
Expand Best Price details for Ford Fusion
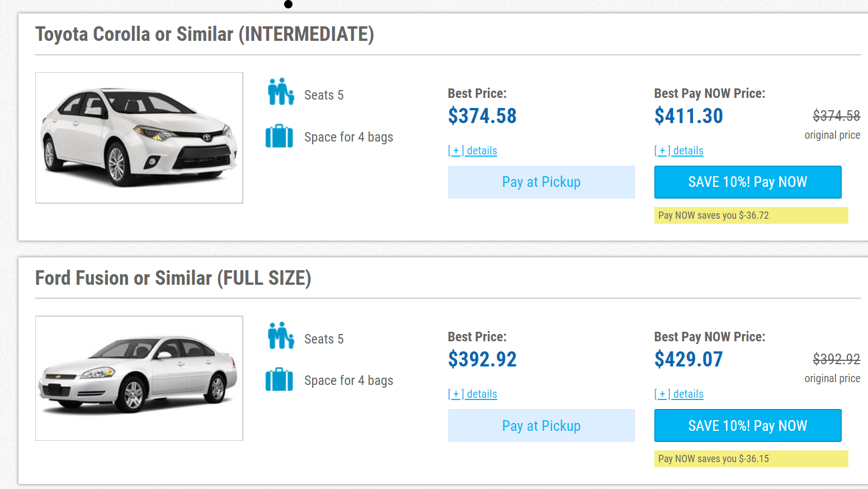(x=473, y=394)
